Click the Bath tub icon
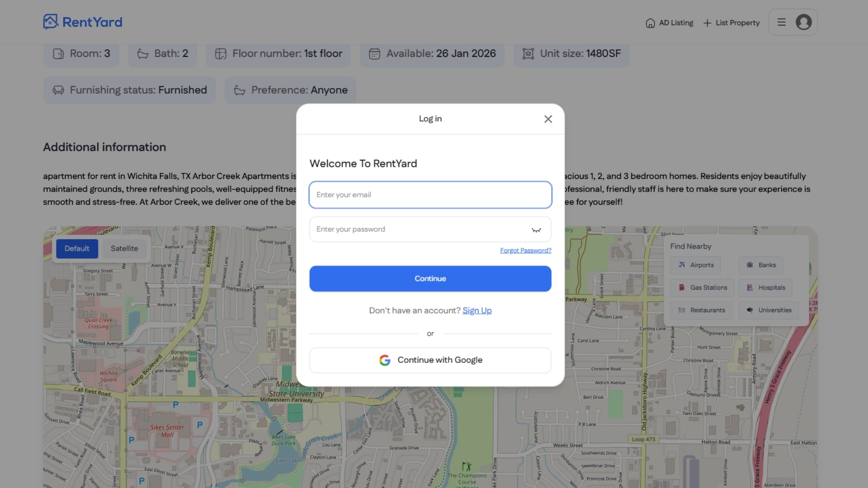Image resolution: width=868 pixels, height=488 pixels. click(143, 54)
